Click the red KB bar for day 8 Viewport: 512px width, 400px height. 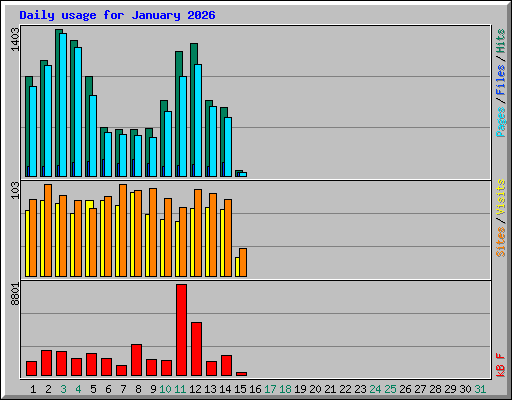click(x=136, y=360)
